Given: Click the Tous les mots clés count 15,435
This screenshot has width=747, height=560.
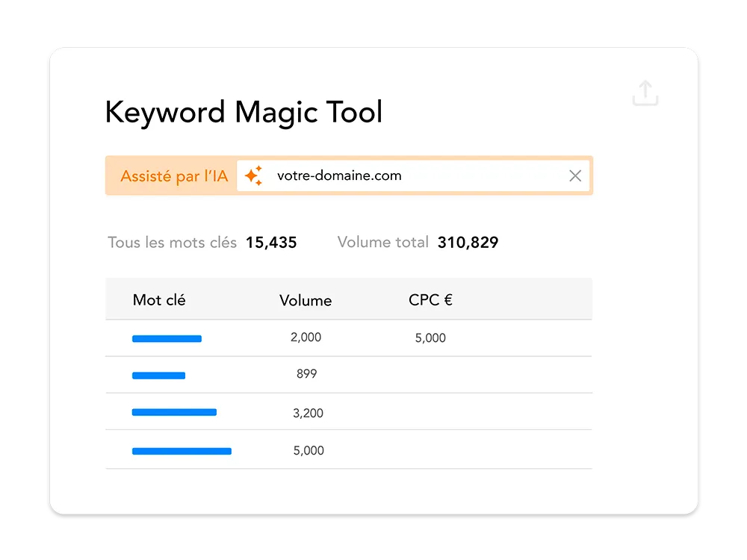Looking at the screenshot, I should point(271,243).
